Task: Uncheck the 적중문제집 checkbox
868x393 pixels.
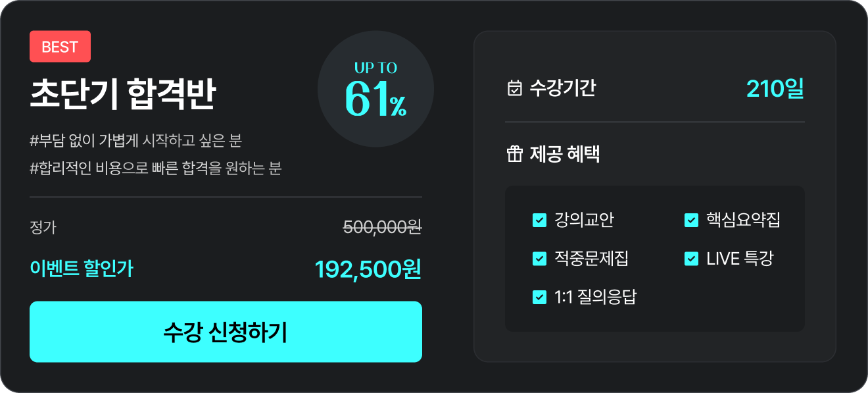Action: tap(539, 259)
